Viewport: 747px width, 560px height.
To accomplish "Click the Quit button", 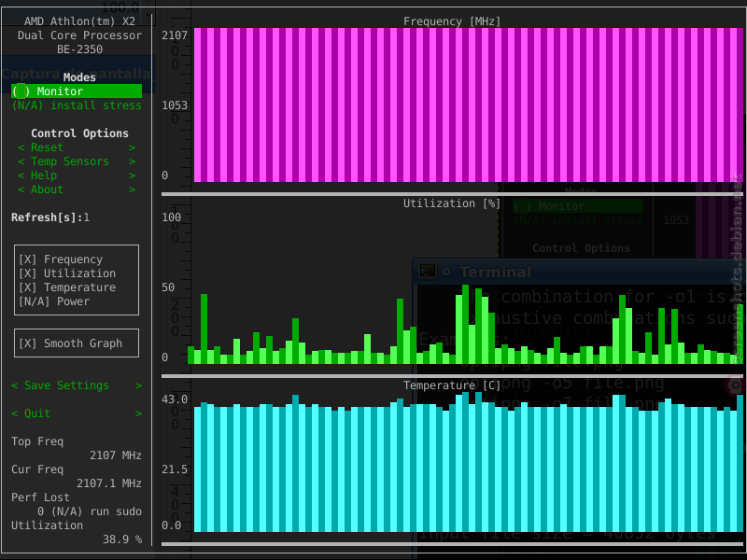I will [77, 413].
